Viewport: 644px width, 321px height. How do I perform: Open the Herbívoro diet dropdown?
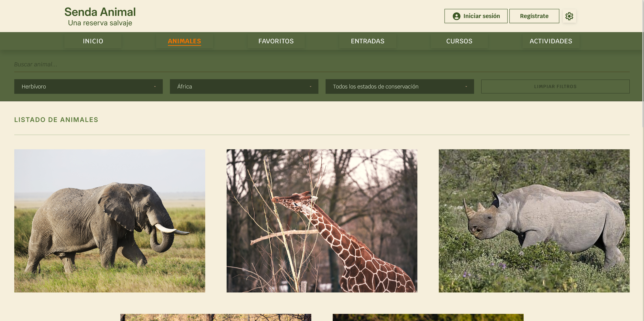88,86
